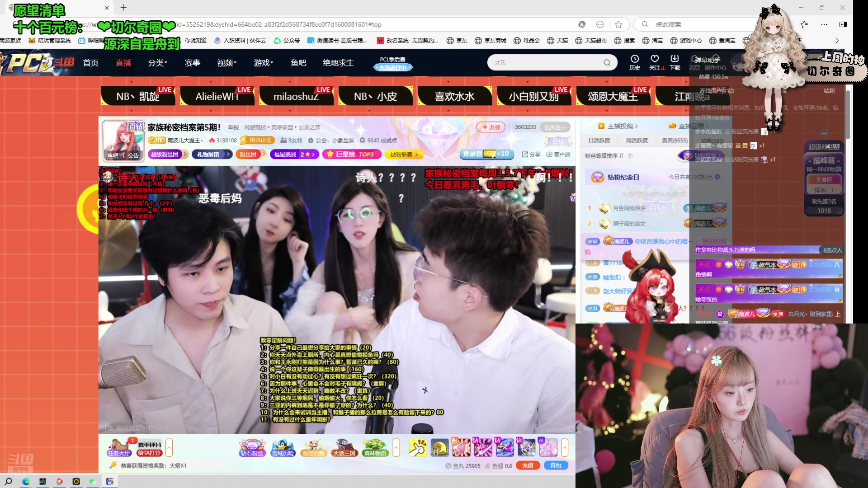Open the 鱼吧 nav item

click(x=298, y=63)
